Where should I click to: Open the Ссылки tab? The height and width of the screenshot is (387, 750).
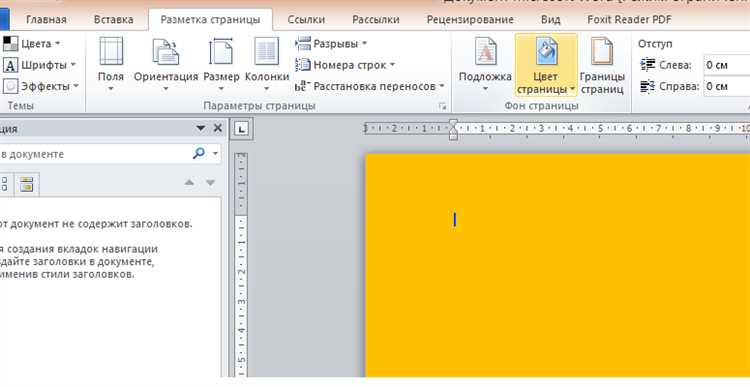pos(306,20)
